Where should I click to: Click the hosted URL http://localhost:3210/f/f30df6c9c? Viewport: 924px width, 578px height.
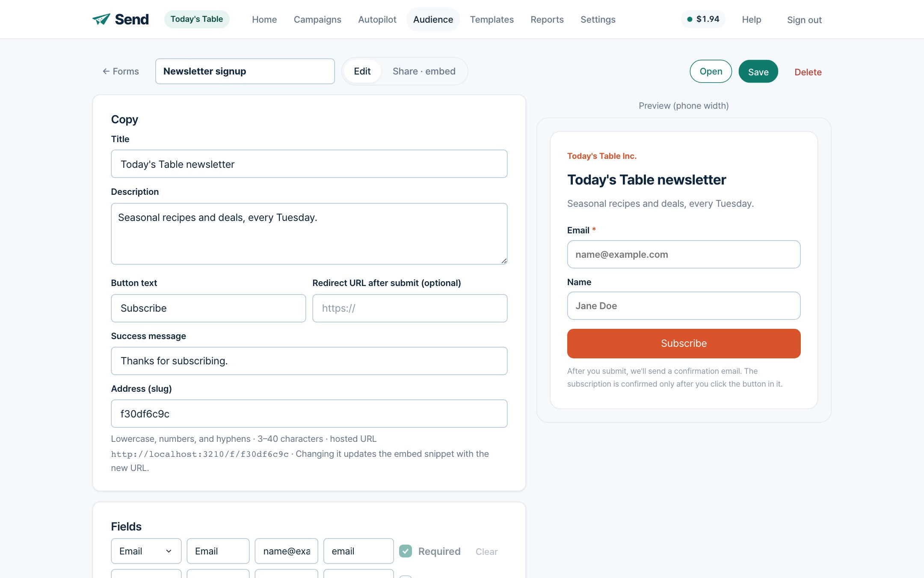200,454
